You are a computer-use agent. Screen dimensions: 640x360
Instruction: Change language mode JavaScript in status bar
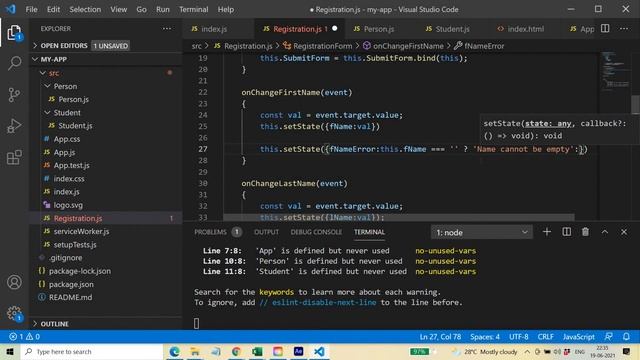[578, 337]
